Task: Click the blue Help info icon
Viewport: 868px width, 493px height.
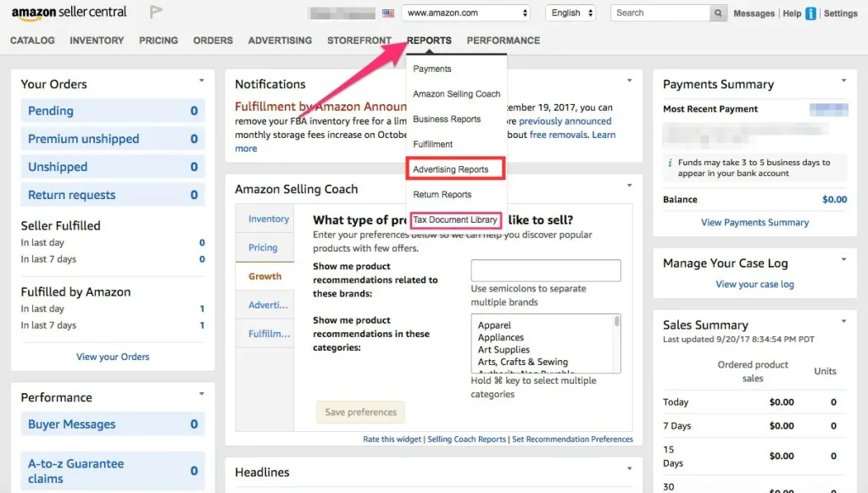Action: pos(810,14)
